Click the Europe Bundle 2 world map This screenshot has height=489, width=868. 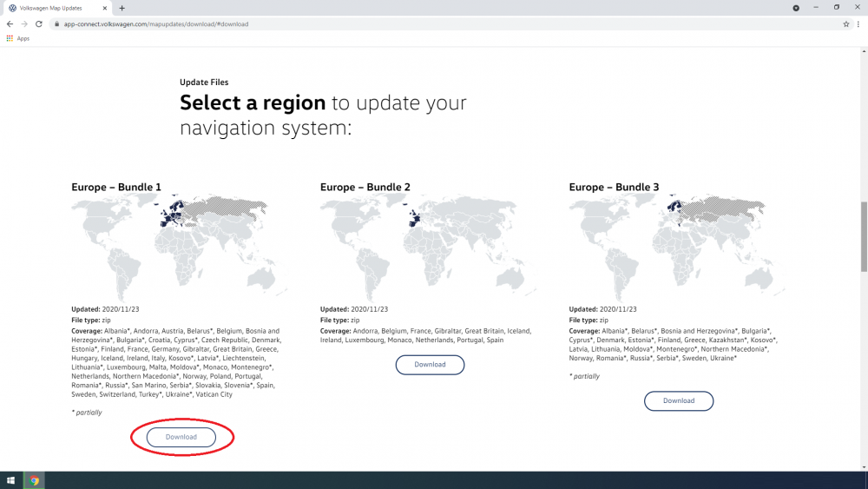click(428, 247)
